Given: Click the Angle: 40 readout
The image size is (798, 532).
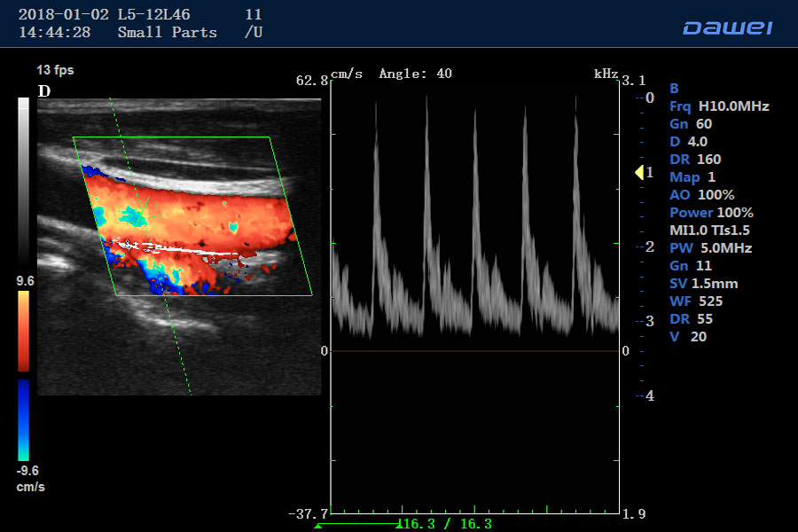Looking at the screenshot, I should tap(415, 74).
